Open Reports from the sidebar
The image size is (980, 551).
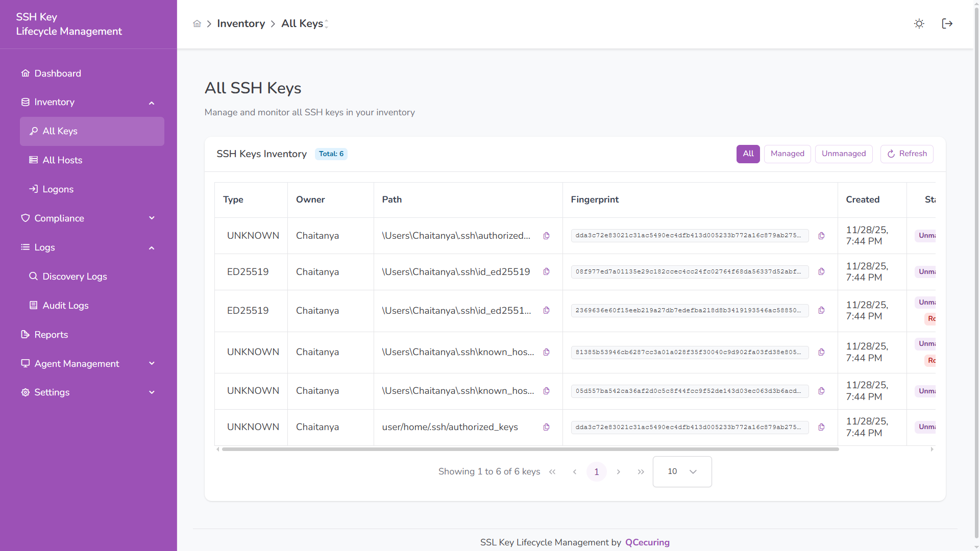[51, 335]
